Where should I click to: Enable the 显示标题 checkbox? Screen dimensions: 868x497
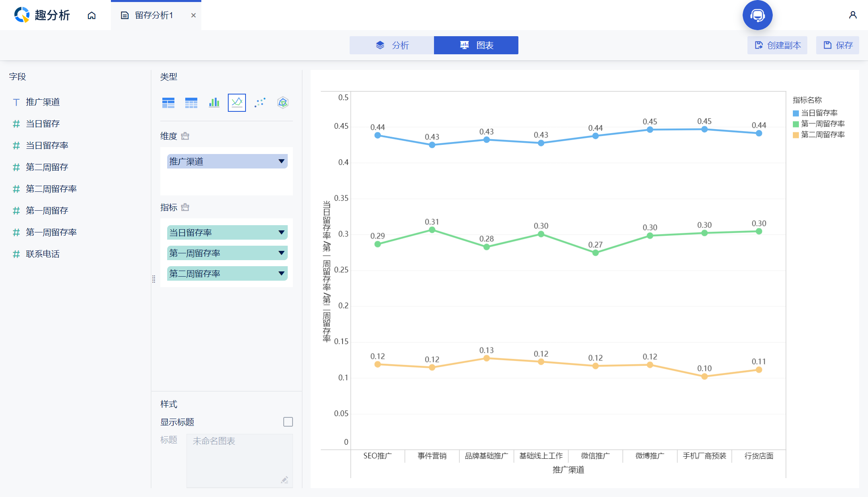pos(288,422)
